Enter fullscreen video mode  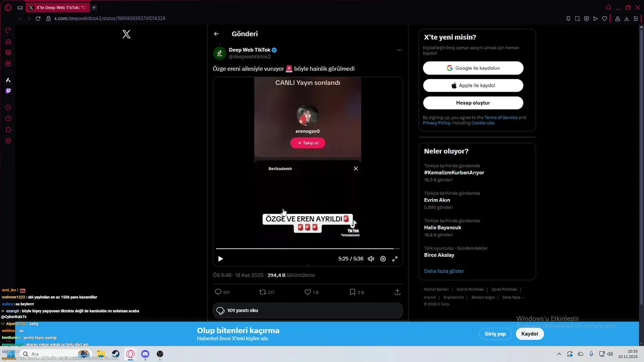tap(395, 259)
